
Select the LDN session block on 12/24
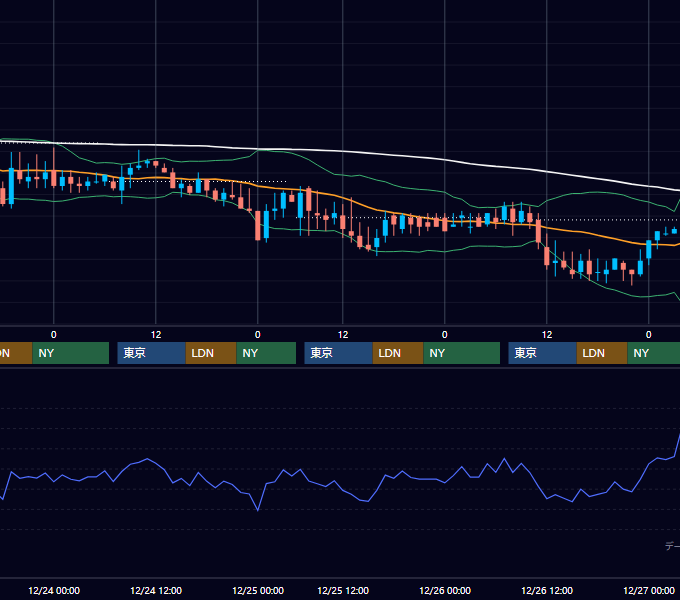[x=211, y=353]
